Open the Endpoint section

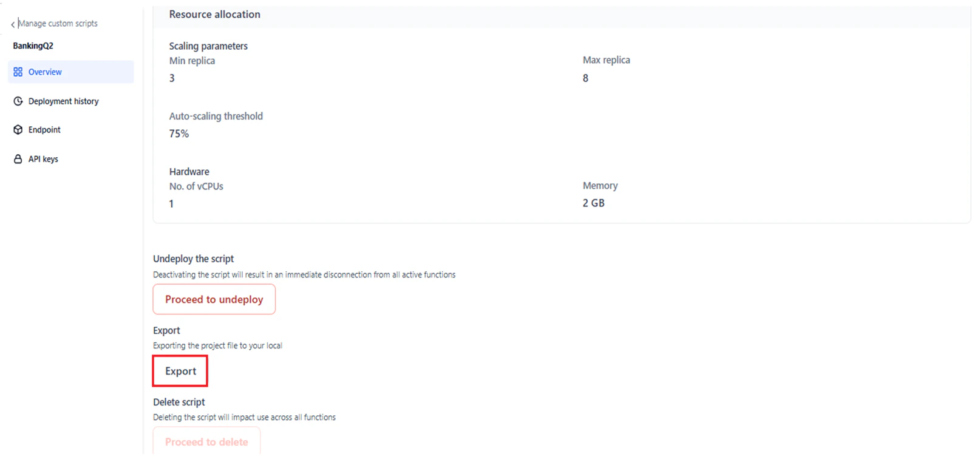tap(44, 129)
